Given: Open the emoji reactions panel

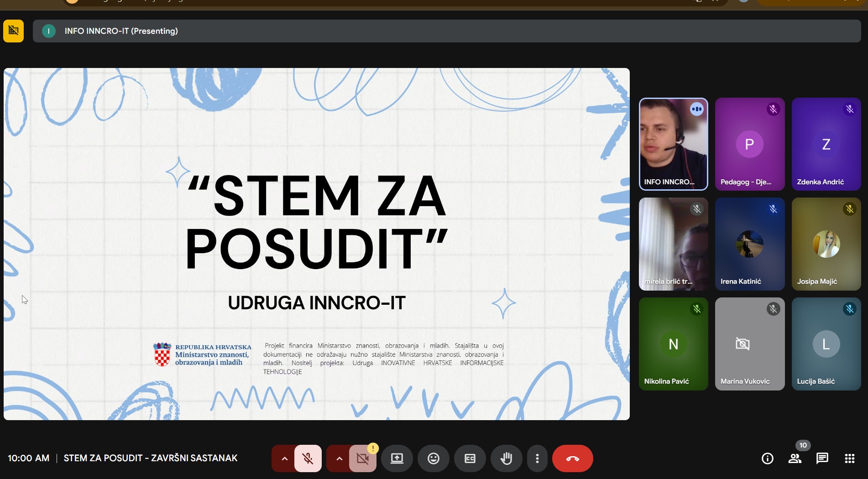Looking at the screenshot, I should pyautogui.click(x=433, y=458).
